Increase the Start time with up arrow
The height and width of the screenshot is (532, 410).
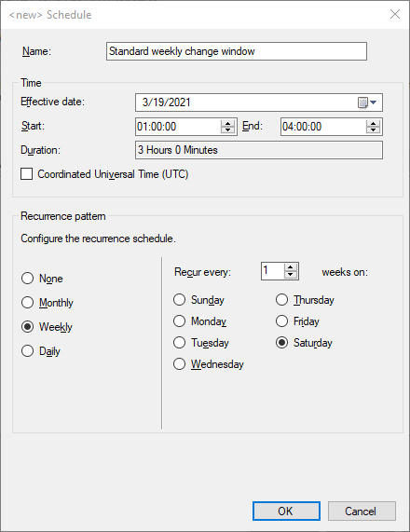pos(227,123)
